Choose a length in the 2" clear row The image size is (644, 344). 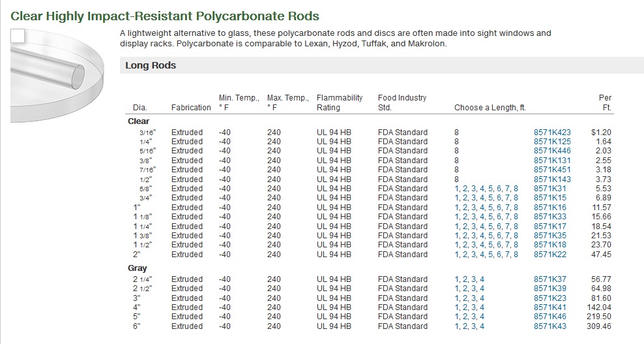(486, 255)
